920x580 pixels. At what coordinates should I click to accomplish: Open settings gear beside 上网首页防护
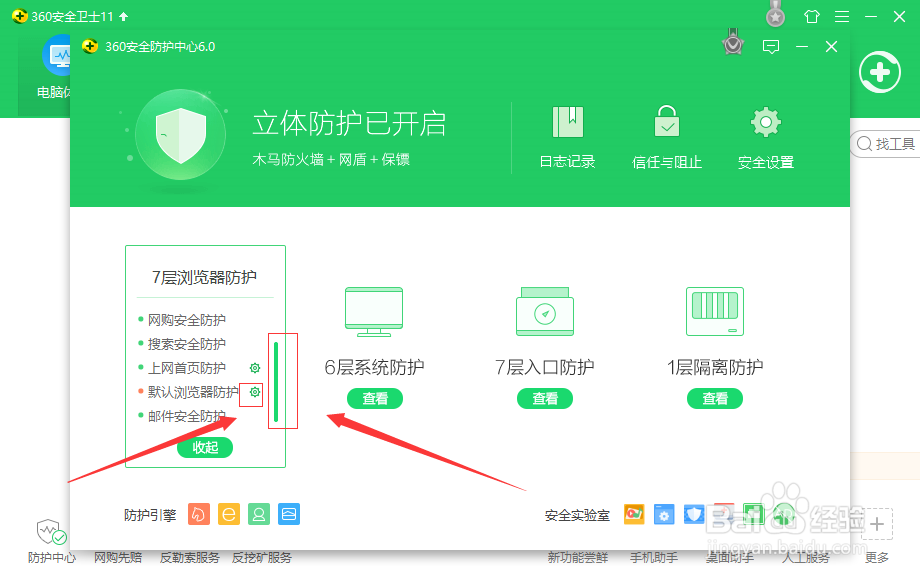tap(255, 368)
